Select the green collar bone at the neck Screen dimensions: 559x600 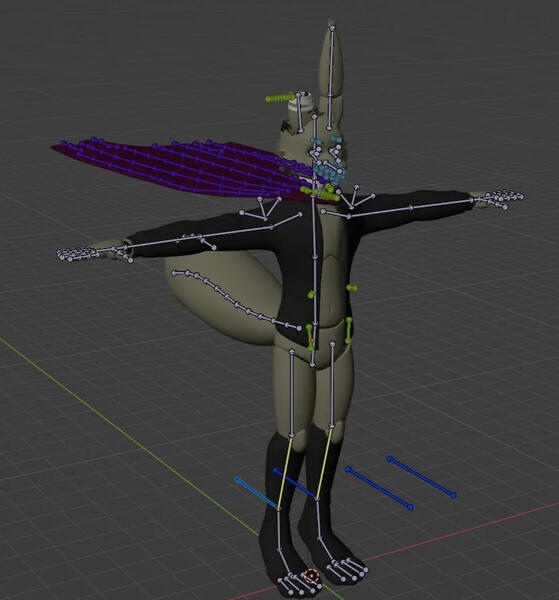click(320, 194)
